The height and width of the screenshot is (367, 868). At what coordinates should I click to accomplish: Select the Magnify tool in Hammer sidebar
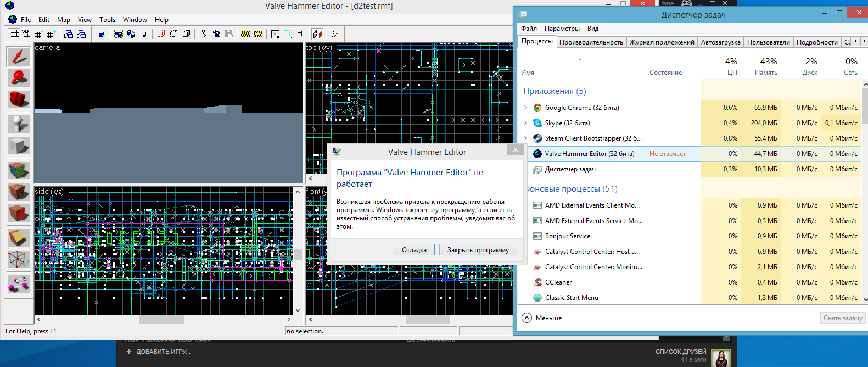19,78
